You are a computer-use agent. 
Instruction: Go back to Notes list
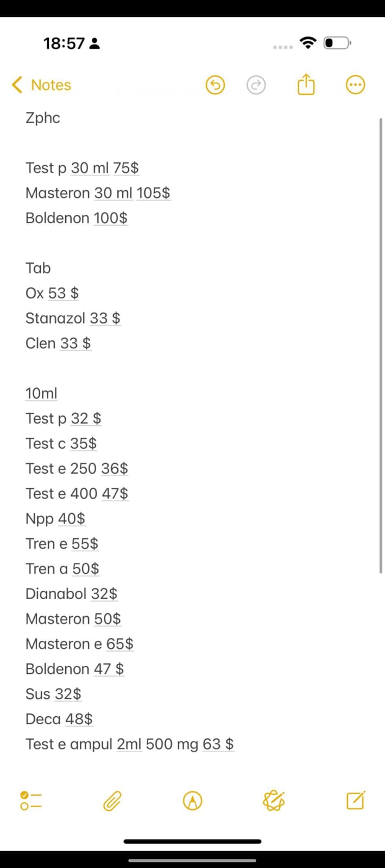(51, 85)
